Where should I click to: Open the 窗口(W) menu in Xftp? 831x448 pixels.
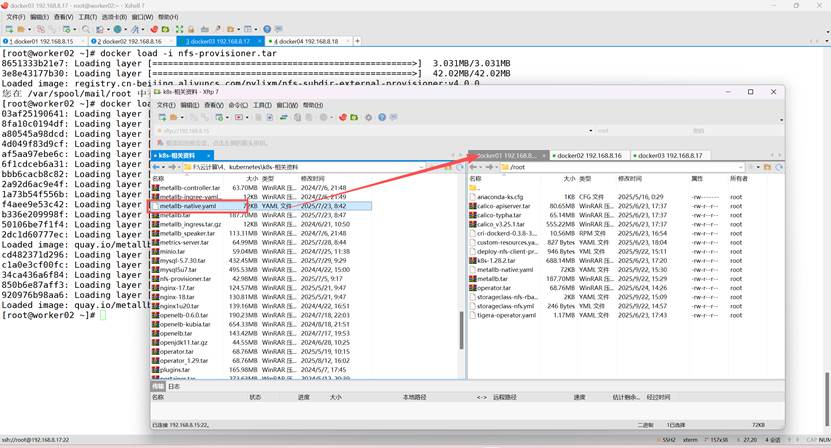click(x=287, y=105)
